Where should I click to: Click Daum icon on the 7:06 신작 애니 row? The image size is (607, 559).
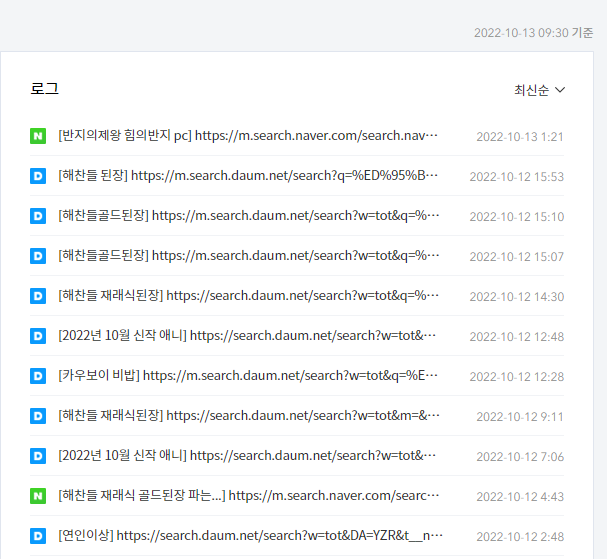[x=38, y=456]
